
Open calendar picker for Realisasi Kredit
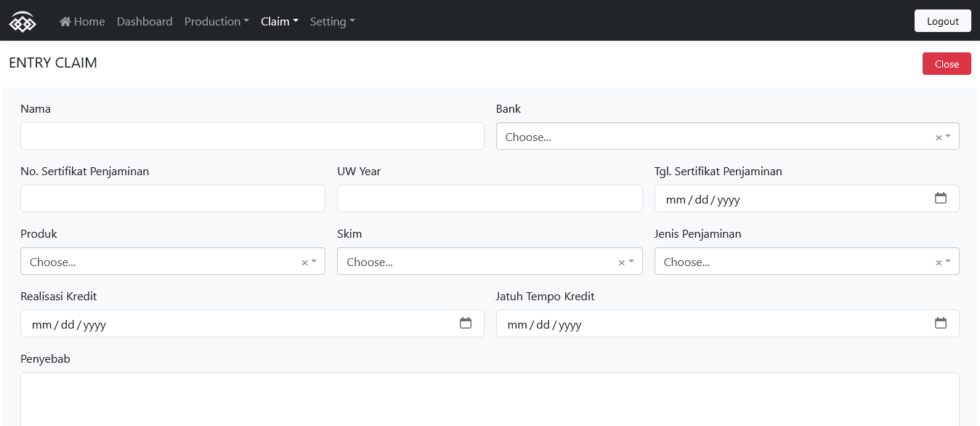point(466,323)
